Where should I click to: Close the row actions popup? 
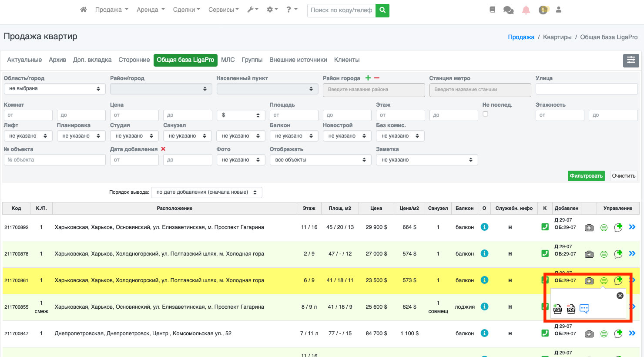[x=620, y=296]
